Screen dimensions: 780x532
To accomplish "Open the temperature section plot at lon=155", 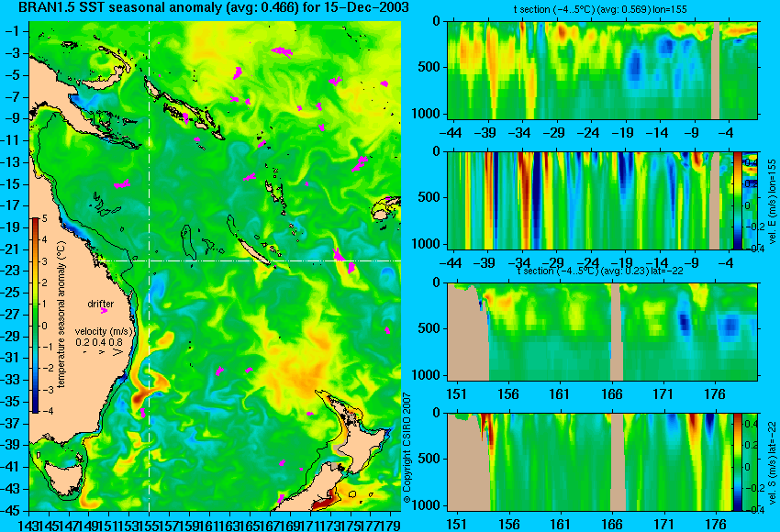I will tap(602, 70).
